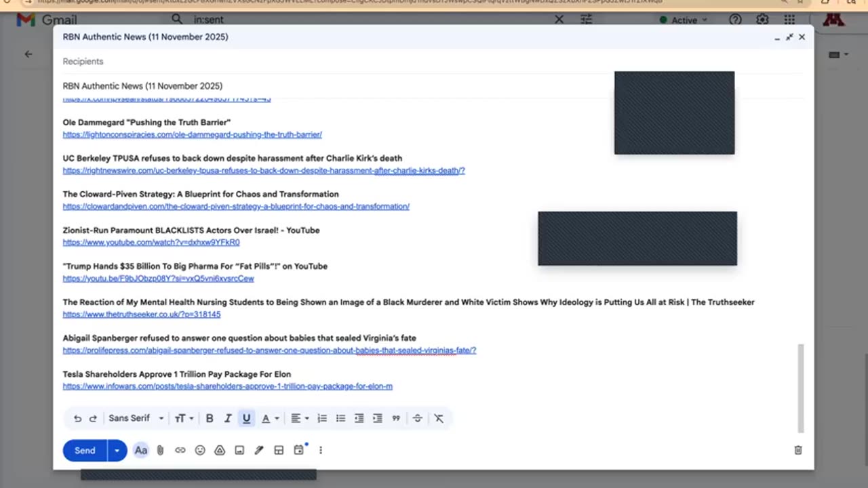Open the text alignment dropdown

pos(299,419)
